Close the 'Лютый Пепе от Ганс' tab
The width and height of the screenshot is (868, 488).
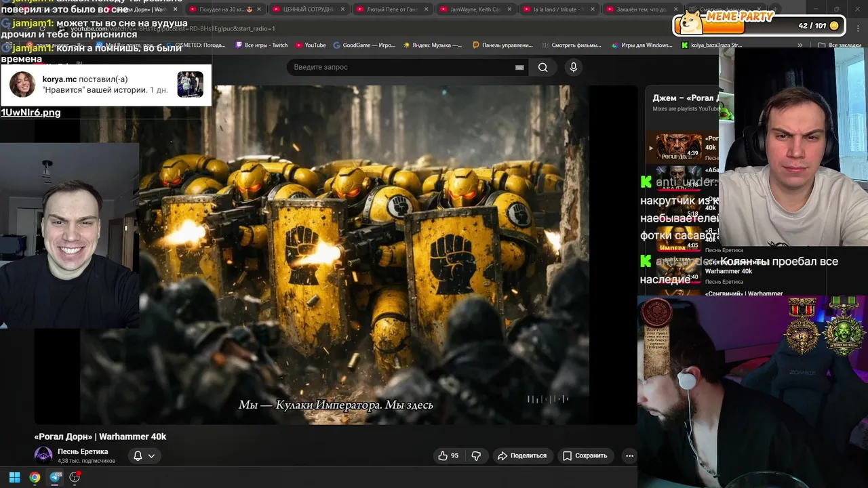point(426,9)
